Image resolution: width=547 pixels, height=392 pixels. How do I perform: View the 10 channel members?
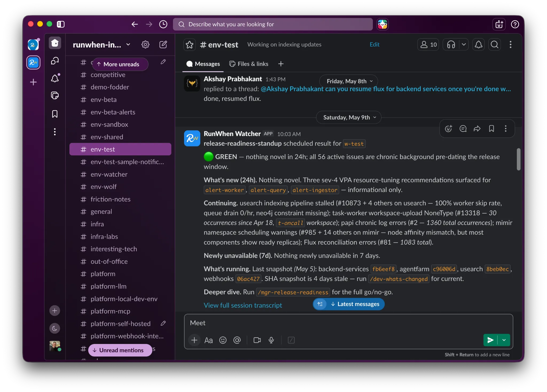(x=428, y=45)
